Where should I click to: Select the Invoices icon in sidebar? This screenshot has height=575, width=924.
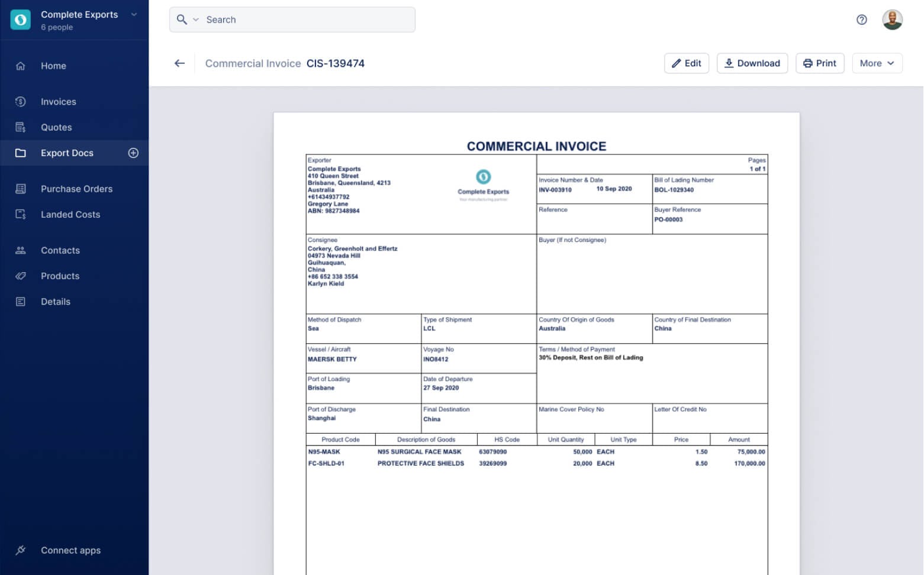point(20,101)
